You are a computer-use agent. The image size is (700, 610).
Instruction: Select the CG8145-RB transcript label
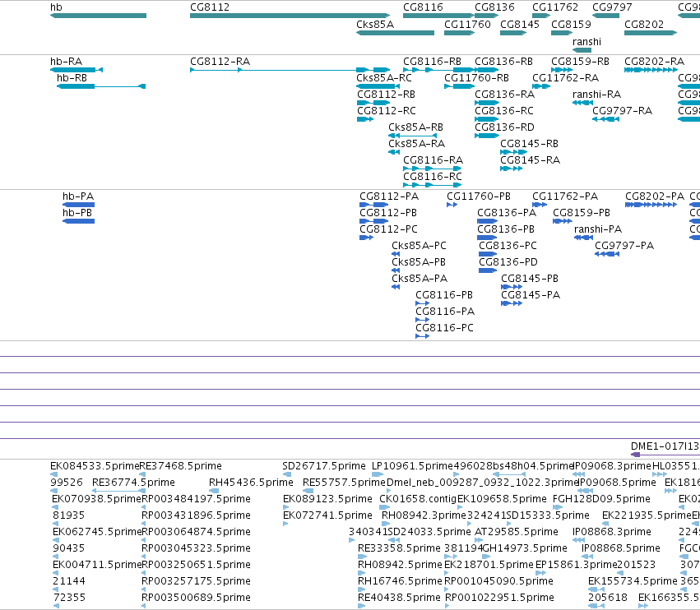pyautogui.click(x=530, y=144)
